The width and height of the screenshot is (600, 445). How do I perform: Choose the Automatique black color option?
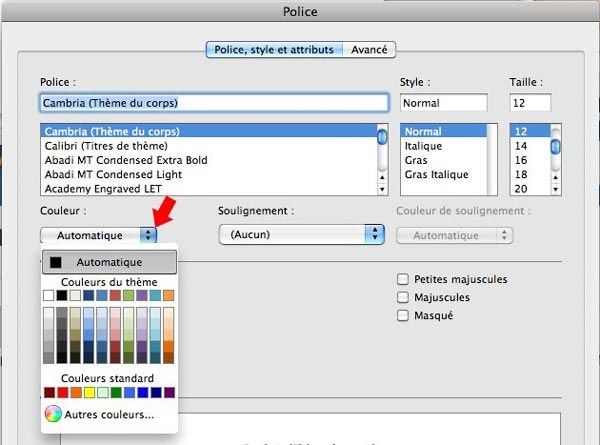109,262
